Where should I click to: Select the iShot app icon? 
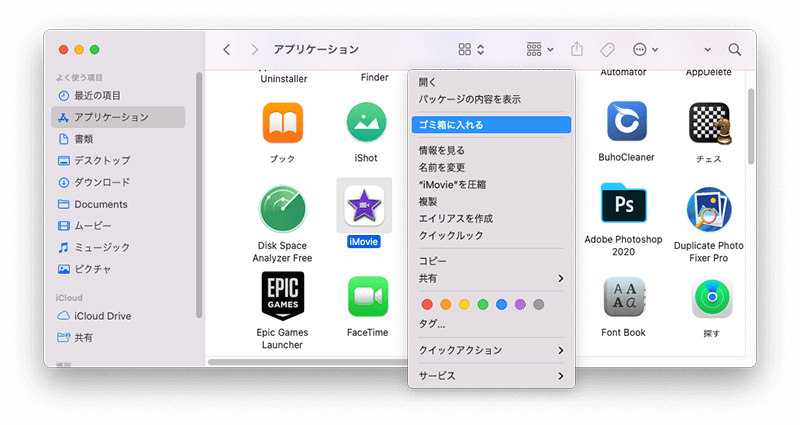coord(366,122)
